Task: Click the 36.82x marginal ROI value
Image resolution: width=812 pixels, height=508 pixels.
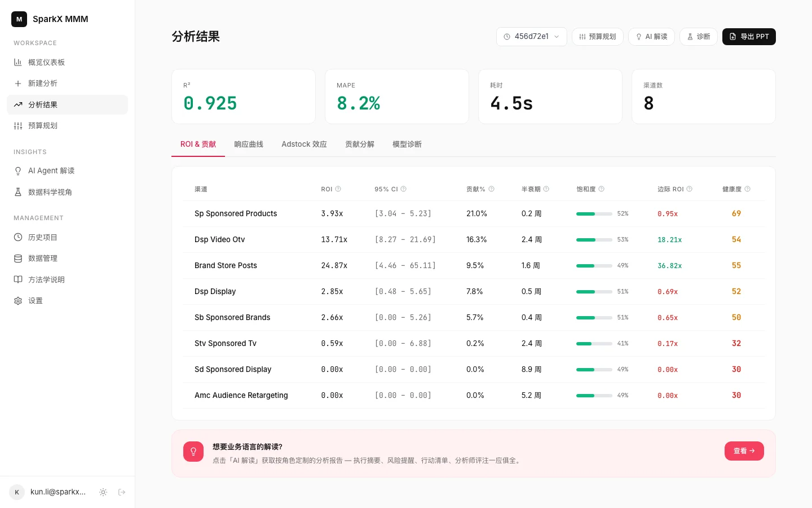Action: click(x=670, y=266)
